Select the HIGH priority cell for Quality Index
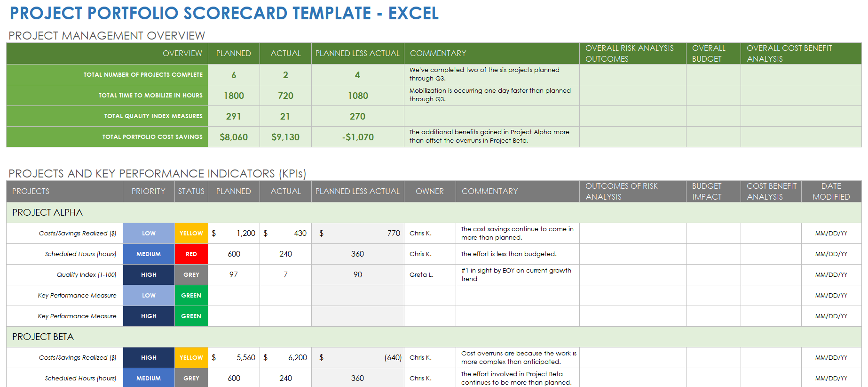The image size is (868, 387). click(149, 275)
